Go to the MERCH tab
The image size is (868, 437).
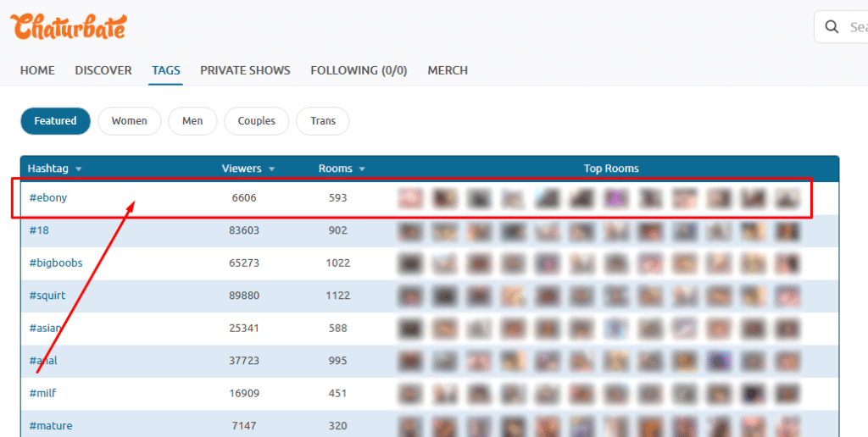pyautogui.click(x=448, y=70)
